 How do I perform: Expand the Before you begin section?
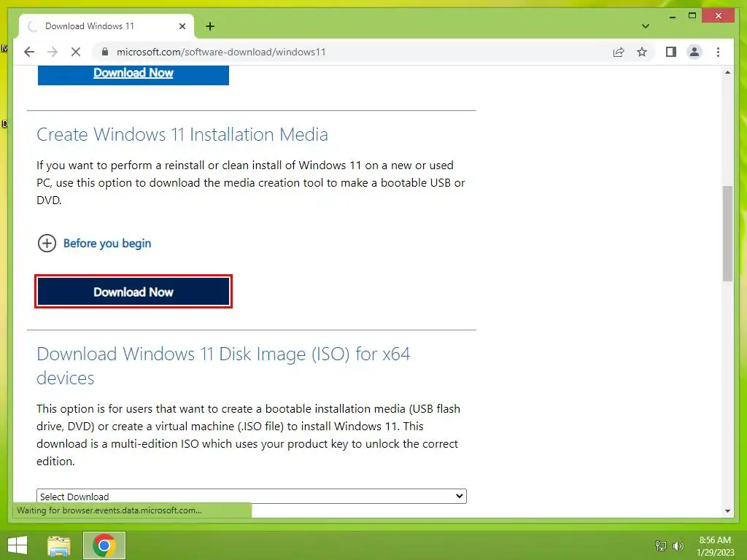click(x=94, y=244)
